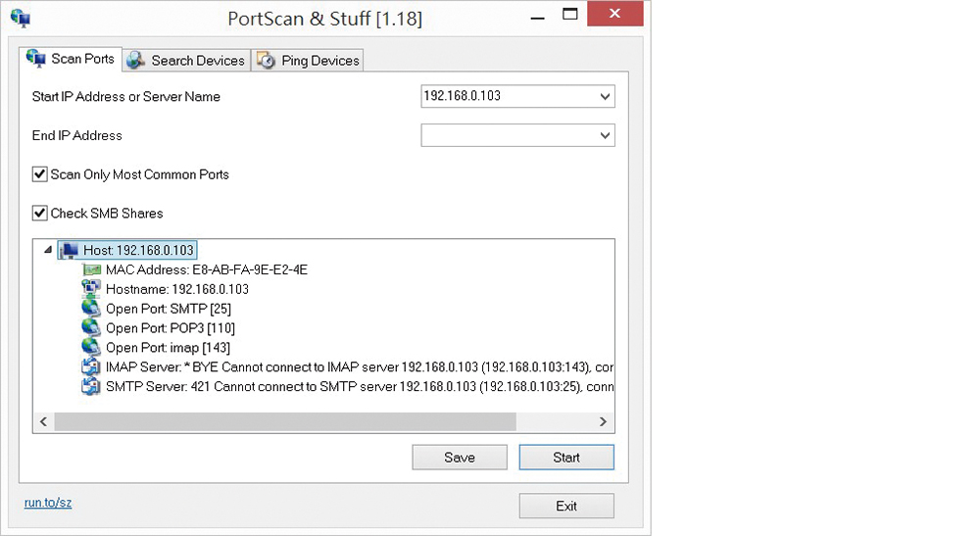Screen dimensions: 980x536
Task: Click the icon beside Hostname: 192.168.0.103
Action: point(91,289)
